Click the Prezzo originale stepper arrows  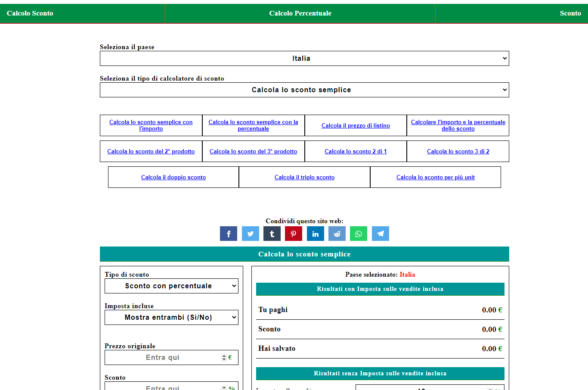pyautogui.click(x=224, y=358)
